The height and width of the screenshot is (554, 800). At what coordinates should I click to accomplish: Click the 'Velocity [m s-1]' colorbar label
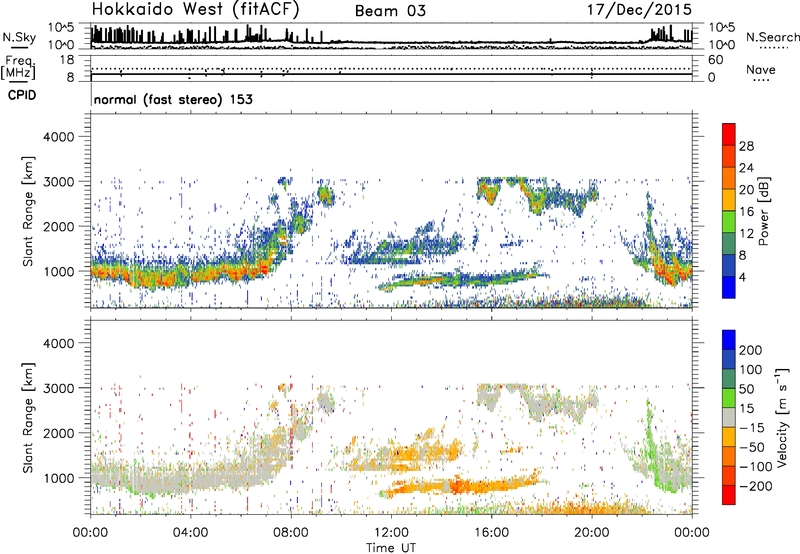tap(782, 417)
